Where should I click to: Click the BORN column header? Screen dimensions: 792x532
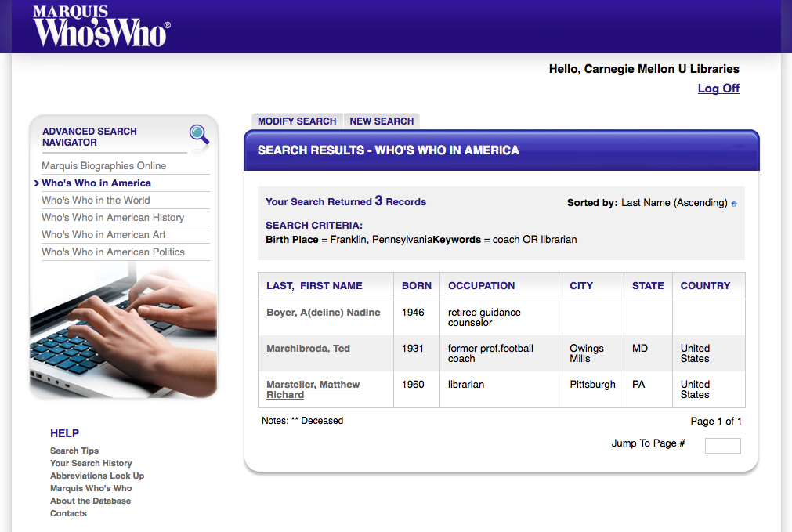point(417,286)
